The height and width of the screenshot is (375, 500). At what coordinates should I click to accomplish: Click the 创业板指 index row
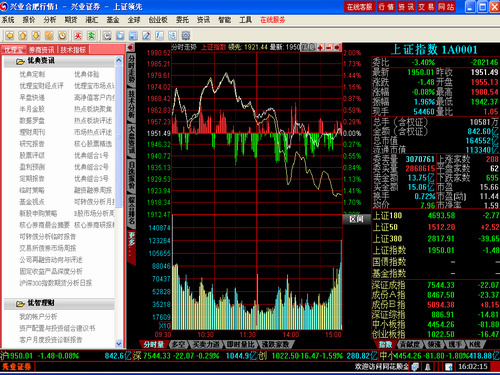click(436, 334)
